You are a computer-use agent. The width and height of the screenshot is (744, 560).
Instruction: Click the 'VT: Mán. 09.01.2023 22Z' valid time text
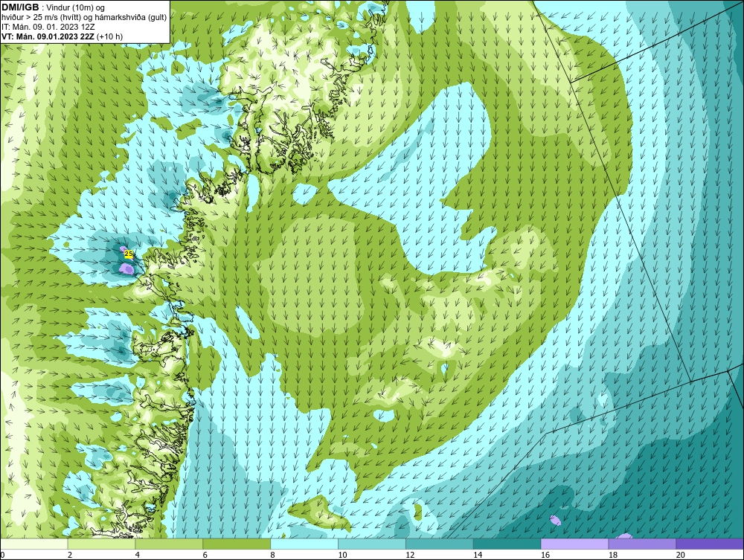(48, 36)
